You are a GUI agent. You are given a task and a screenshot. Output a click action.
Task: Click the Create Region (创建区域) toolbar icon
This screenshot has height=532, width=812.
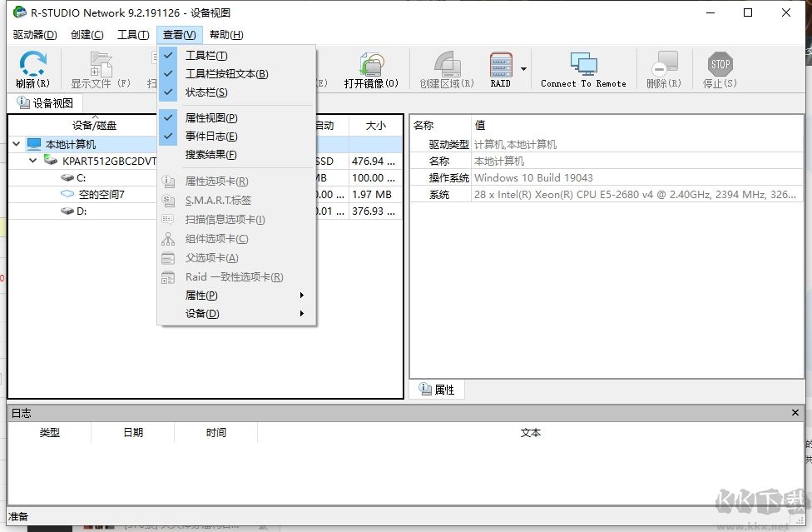click(x=447, y=64)
